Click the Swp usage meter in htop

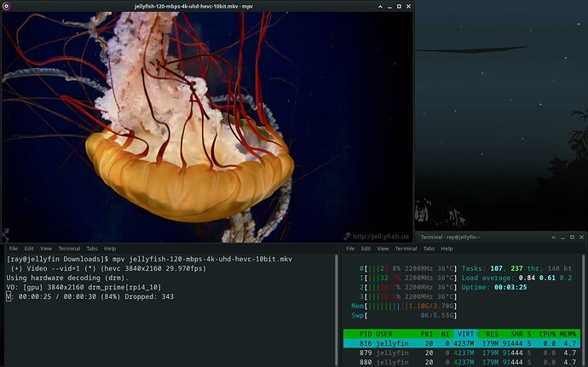click(x=404, y=315)
